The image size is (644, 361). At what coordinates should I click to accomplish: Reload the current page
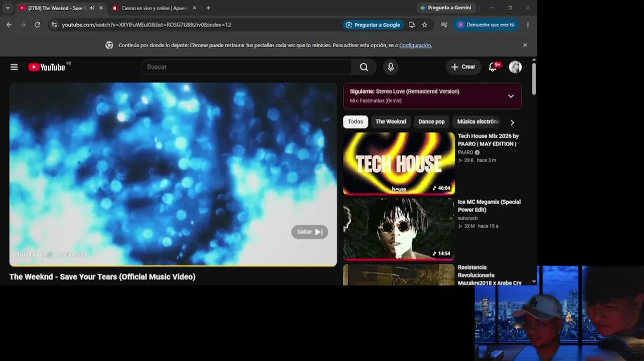click(37, 25)
